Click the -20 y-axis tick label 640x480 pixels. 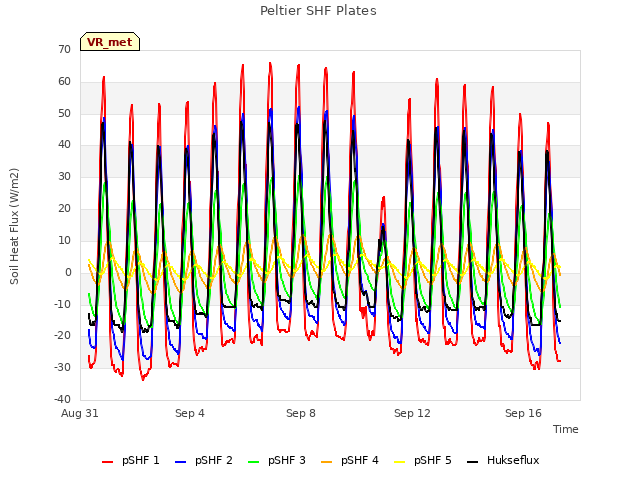(x=63, y=336)
